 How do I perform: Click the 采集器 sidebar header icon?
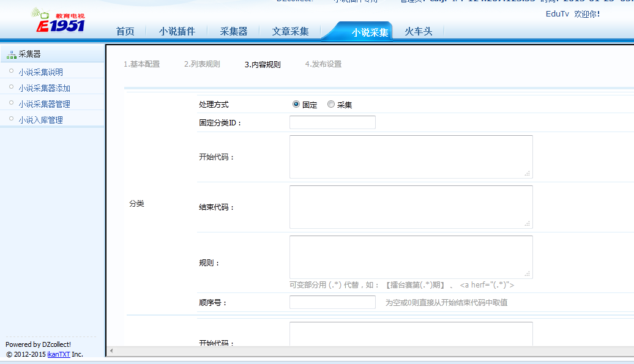point(12,54)
